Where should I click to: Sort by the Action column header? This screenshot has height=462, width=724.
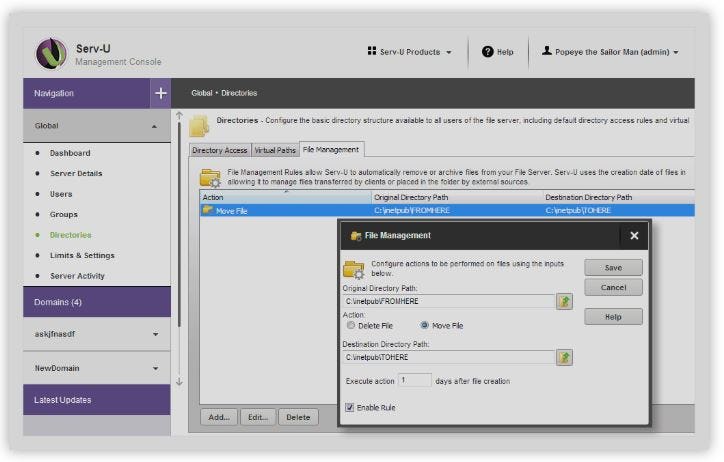point(286,197)
